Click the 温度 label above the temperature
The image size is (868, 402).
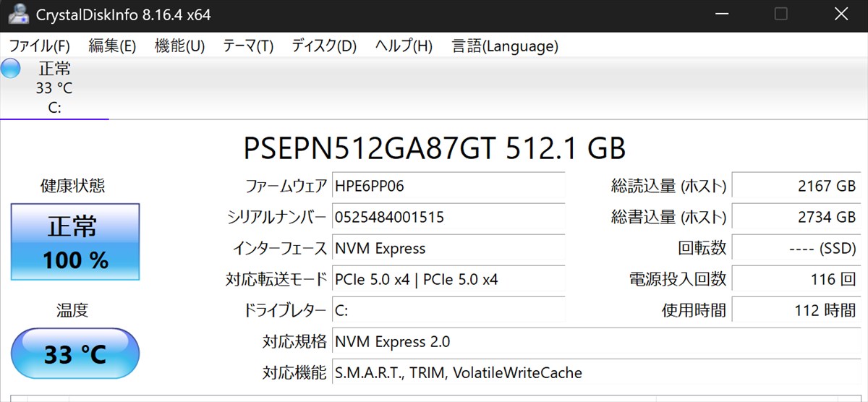pos(72,310)
